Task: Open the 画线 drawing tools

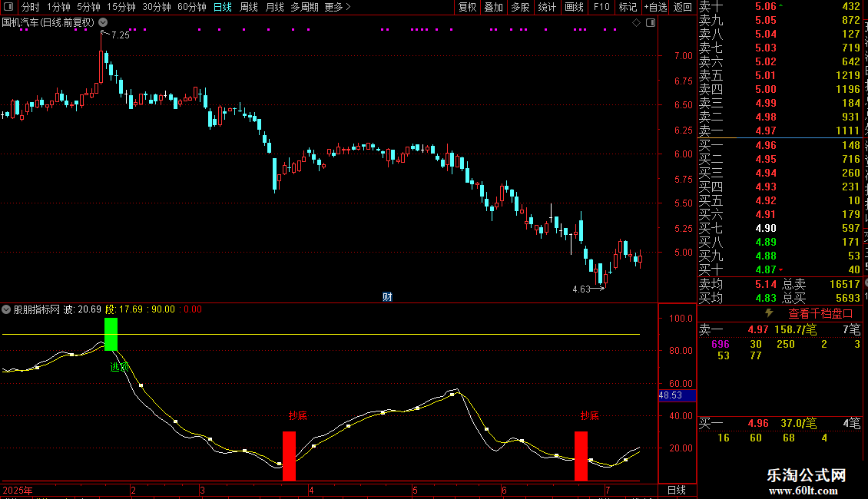Action: [x=574, y=7]
